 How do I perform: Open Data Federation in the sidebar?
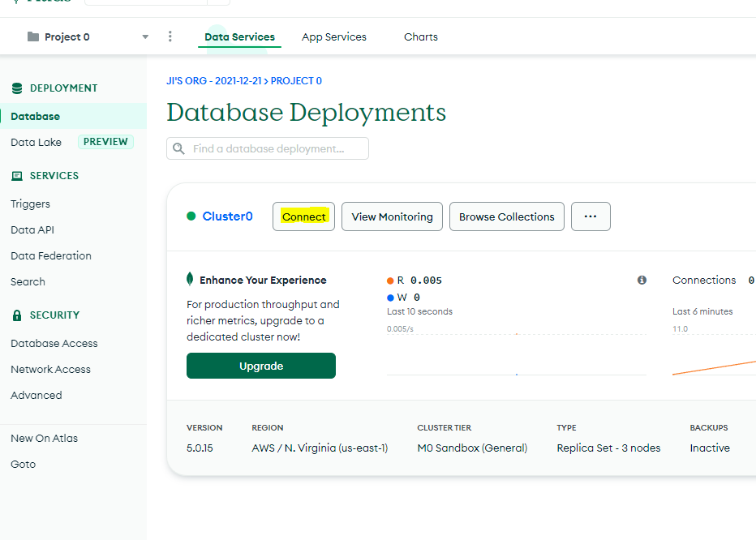click(x=51, y=256)
